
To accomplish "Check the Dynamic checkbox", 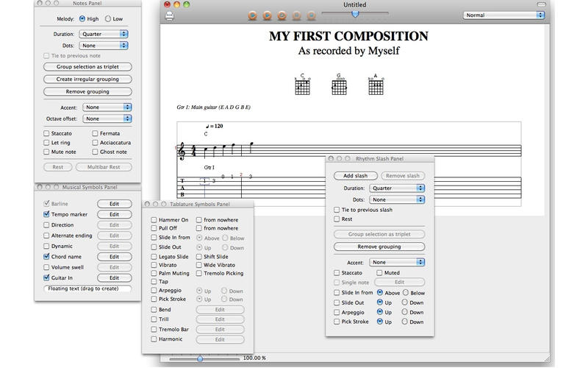I will pyautogui.click(x=46, y=246).
